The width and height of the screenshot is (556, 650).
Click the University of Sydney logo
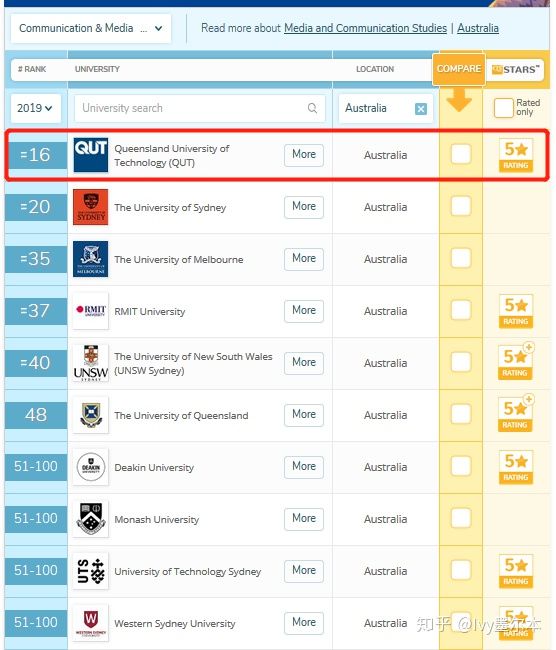point(90,207)
